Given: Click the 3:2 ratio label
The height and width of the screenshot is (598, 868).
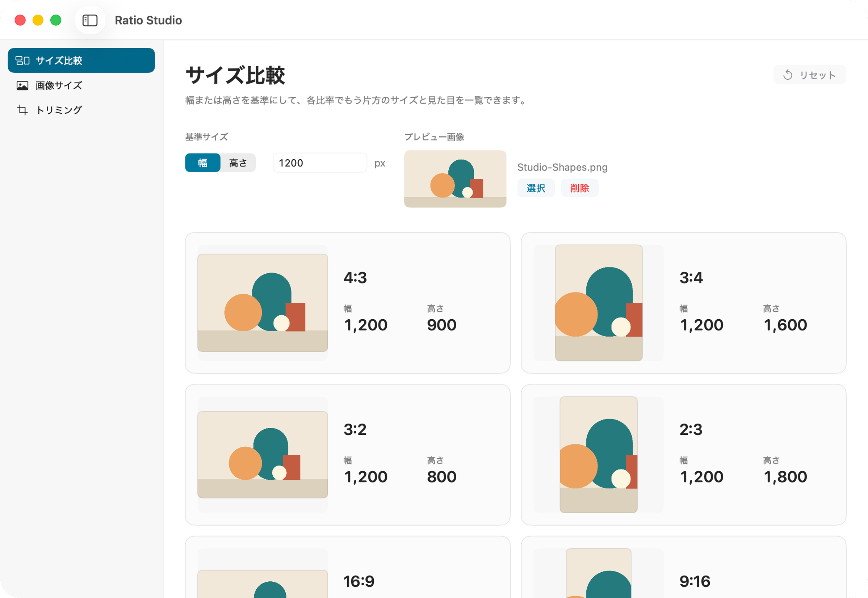Looking at the screenshot, I should coord(355,429).
